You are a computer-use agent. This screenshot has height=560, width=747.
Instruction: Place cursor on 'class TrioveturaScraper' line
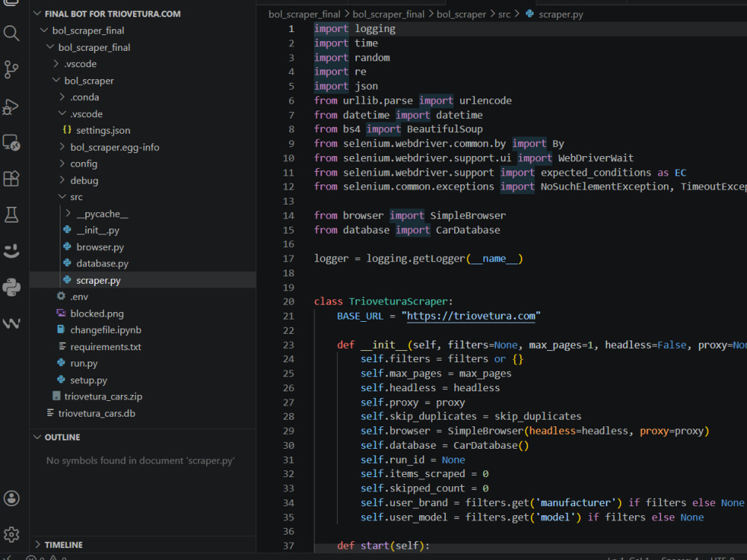pos(383,302)
